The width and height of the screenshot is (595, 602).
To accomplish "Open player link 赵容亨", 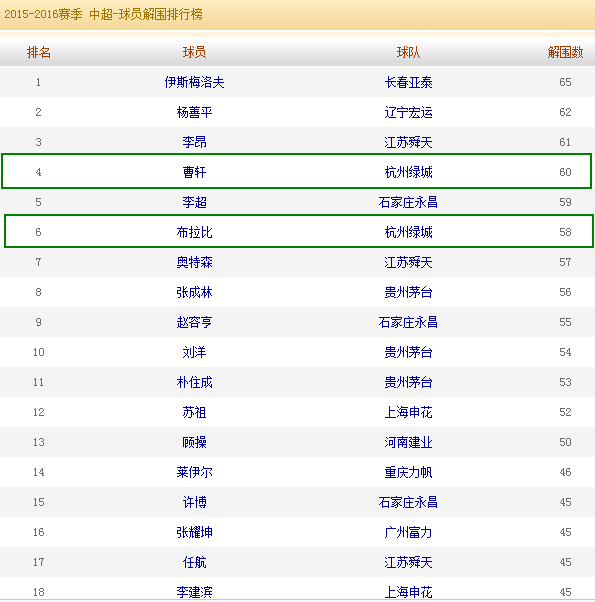I will click(194, 322).
